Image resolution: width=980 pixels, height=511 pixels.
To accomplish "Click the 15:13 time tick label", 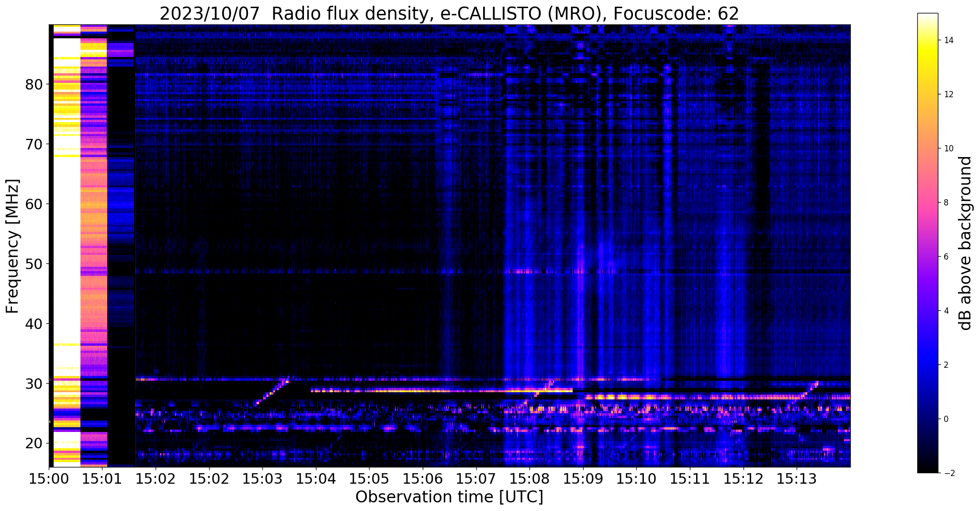I will click(x=797, y=479).
